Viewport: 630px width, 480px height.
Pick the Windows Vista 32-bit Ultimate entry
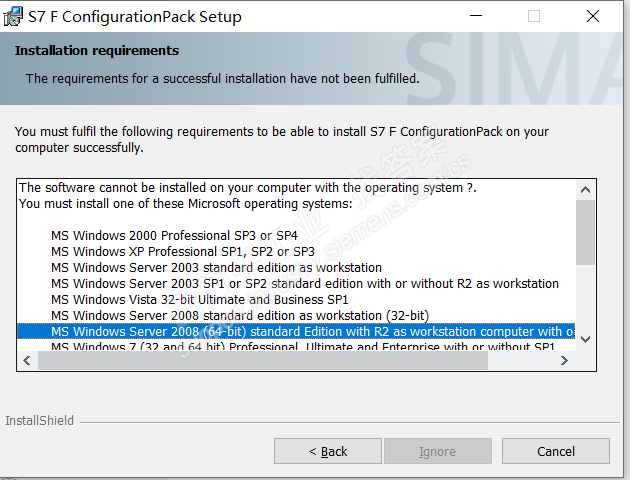point(199,299)
